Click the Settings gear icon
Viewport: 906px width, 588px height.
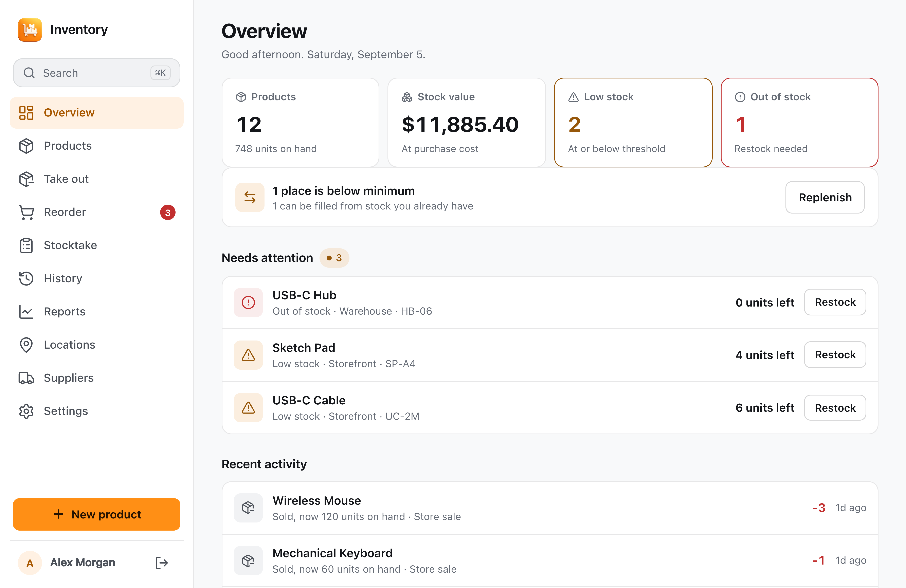click(26, 411)
